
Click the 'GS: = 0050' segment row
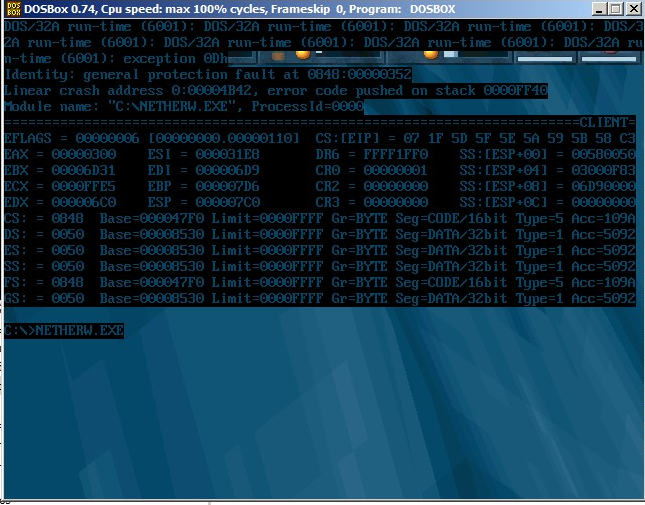click(320, 299)
